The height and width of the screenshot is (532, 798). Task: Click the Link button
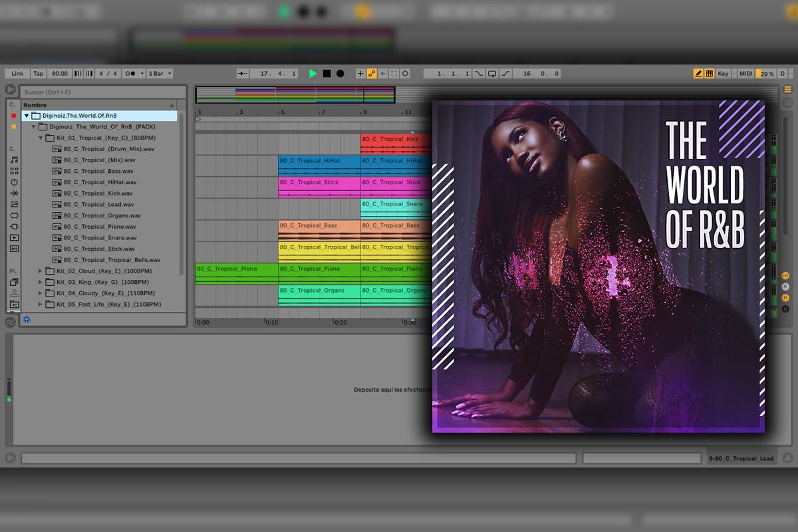click(x=17, y=74)
